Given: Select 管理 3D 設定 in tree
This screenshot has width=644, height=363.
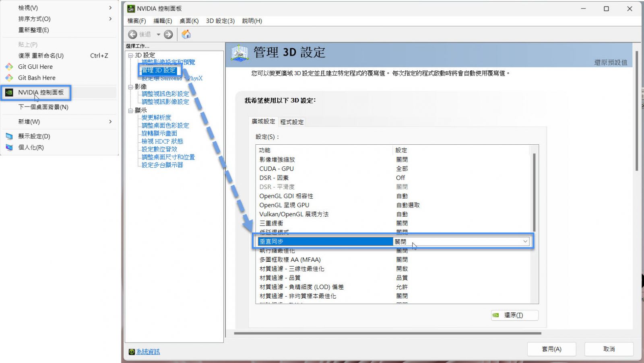Looking at the screenshot, I should 159,70.
